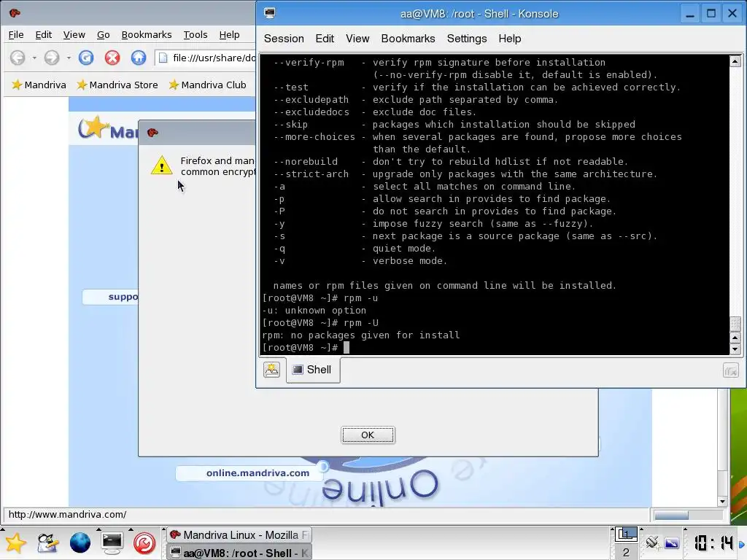Open Konsole Bookmarks menu
The width and height of the screenshot is (747, 560).
pyautogui.click(x=408, y=39)
